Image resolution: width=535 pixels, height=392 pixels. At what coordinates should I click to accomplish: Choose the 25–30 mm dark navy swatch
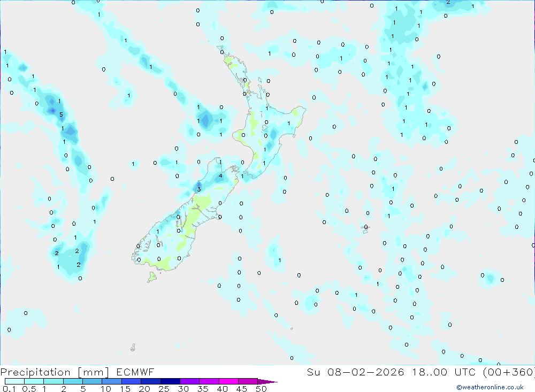coord(170,381)
